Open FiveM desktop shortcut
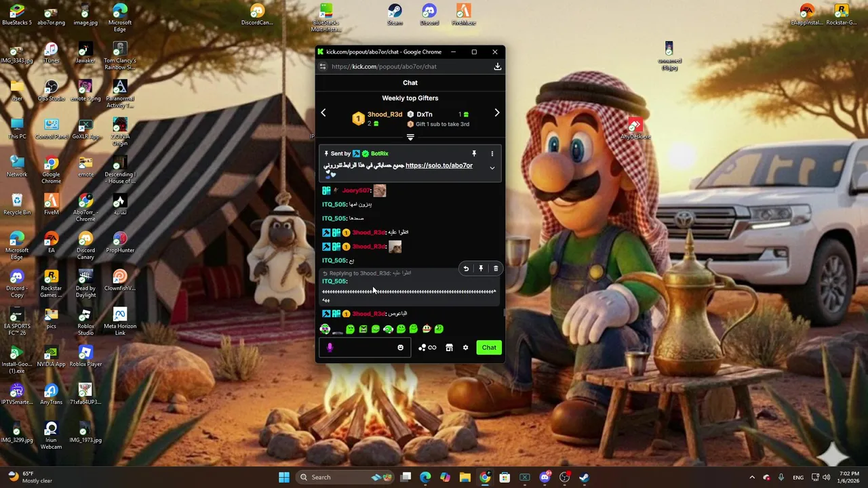 coord(52,205)
